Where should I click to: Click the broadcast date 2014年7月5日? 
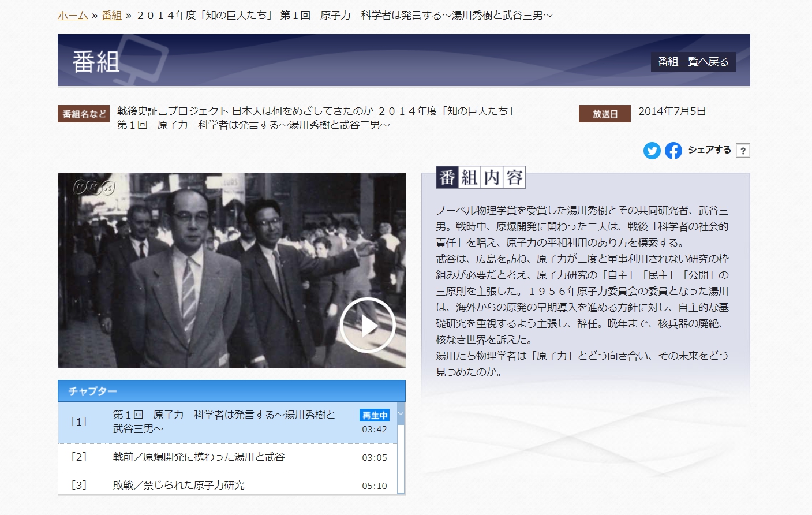[x=672, y=111]
